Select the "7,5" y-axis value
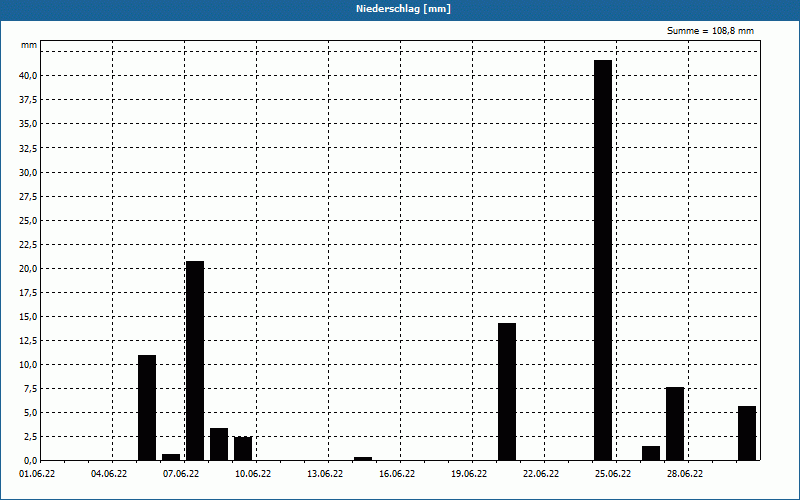Viewport: 800px width, 500px height. (30, 388)
